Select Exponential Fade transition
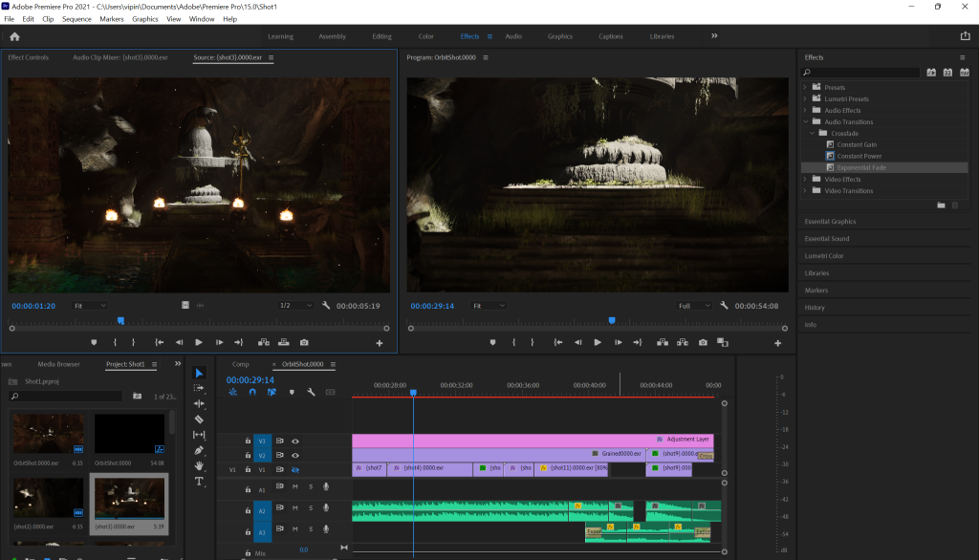 tap(861, 168)
